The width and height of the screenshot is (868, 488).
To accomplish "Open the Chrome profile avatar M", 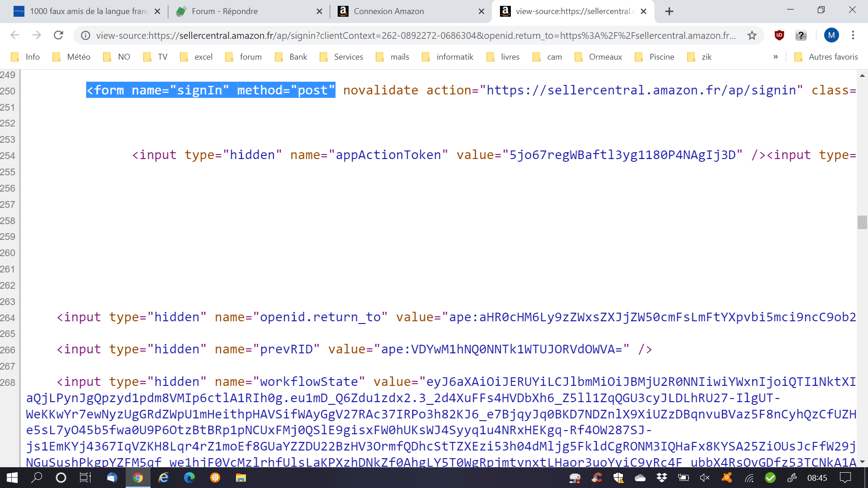I will click(x=831, y=35).
